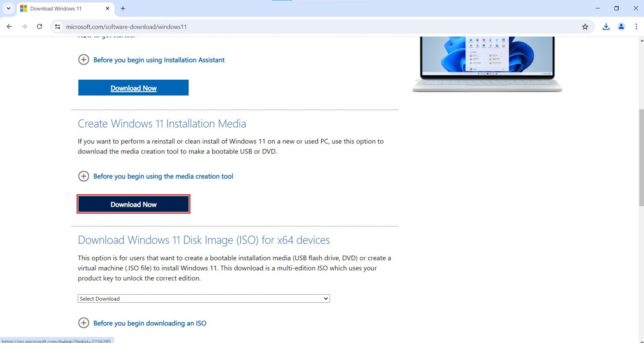This screenshot has height=343, width=644.
Task: Click Download Now for media creation tool
Action: coord(133,204)
